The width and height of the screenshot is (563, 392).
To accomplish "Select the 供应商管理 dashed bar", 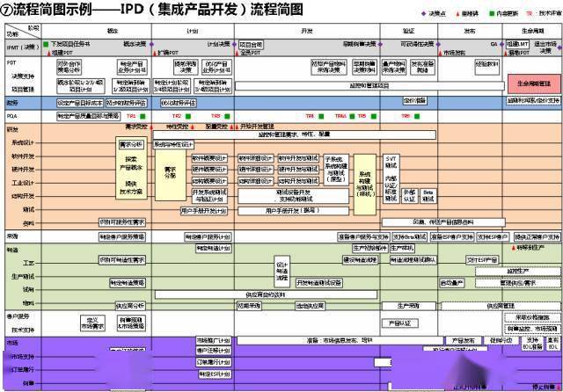I will tap(501, 306).
